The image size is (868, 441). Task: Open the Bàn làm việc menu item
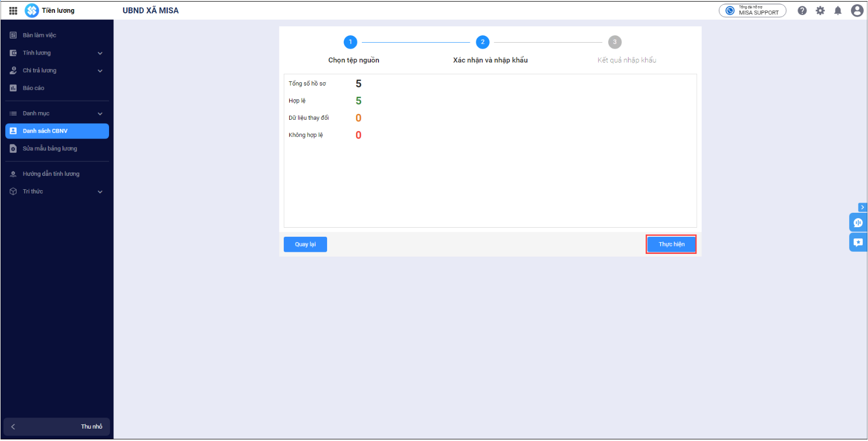[57, 35]
